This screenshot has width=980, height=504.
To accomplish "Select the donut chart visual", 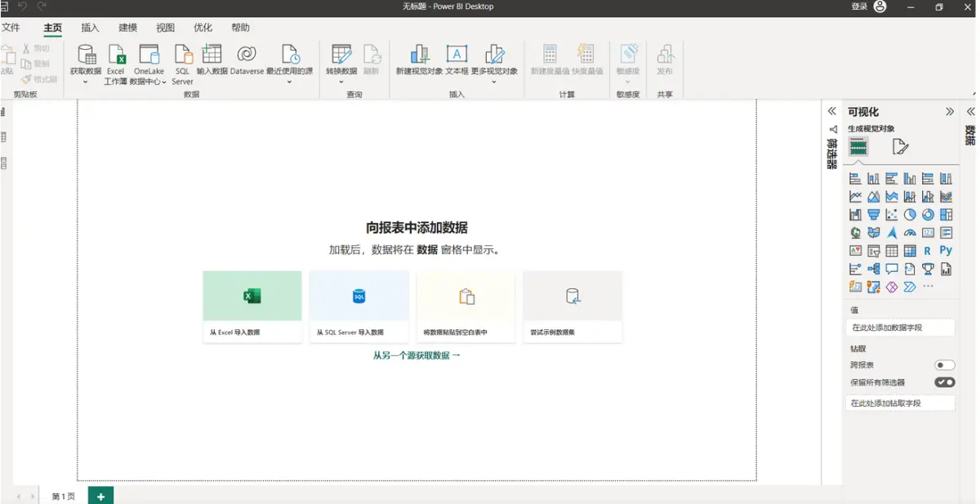I will click(x=928, y=215).
